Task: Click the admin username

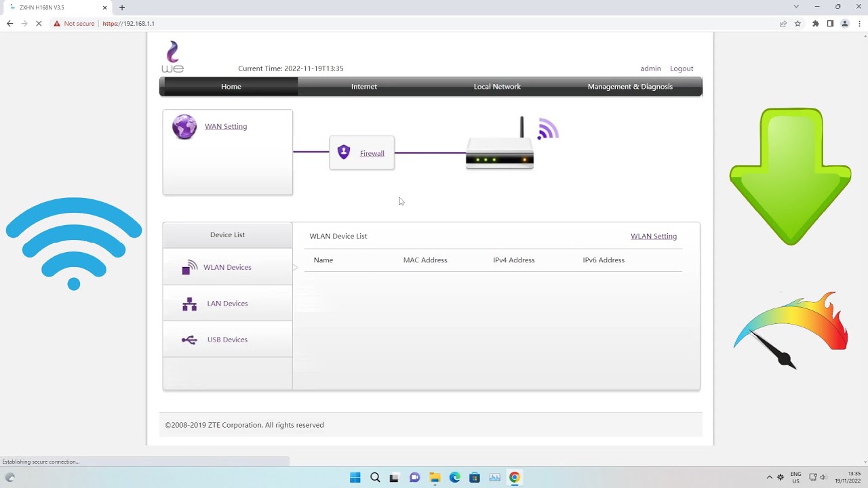Action: 650,68
